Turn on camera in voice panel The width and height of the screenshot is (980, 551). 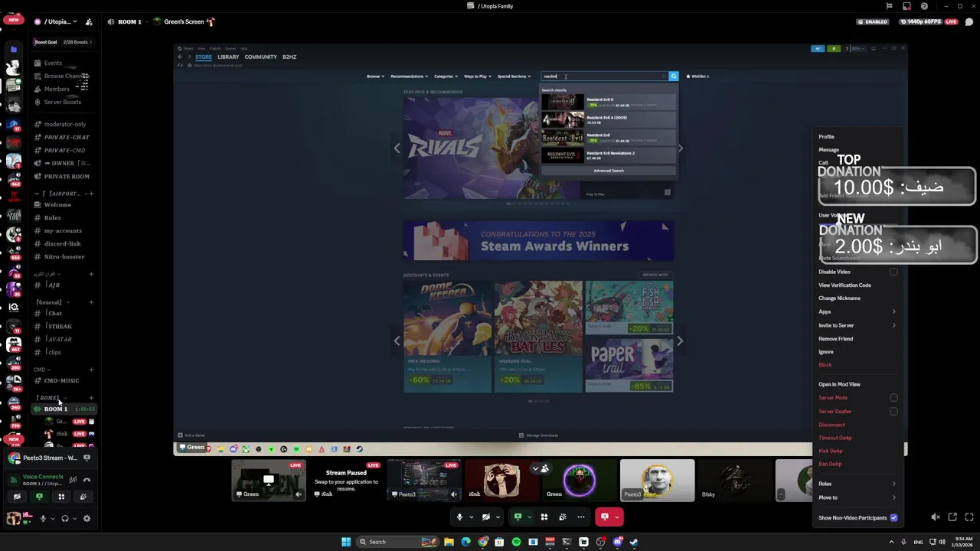[17, 497]
